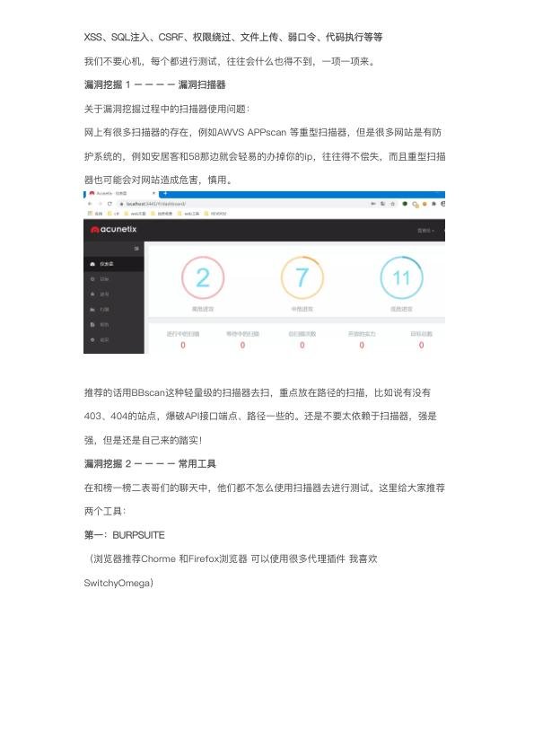The height and width of the screenshot is (756, 534).
Task: Click the 等待中的扫描 count value
Action: coord(242,345)
